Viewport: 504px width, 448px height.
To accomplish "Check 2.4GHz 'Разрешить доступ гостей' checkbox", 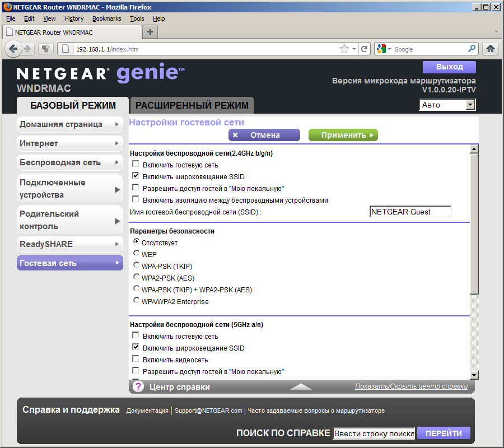I will click(136, 188).
